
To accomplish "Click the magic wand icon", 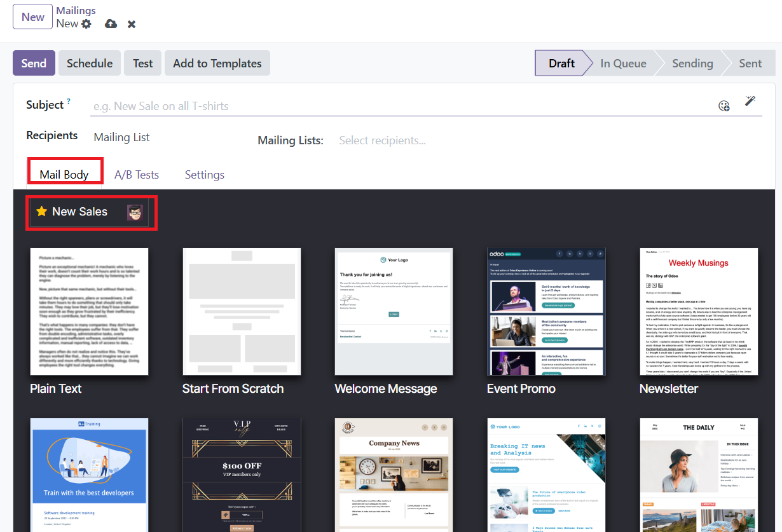I will click(750, 101).
